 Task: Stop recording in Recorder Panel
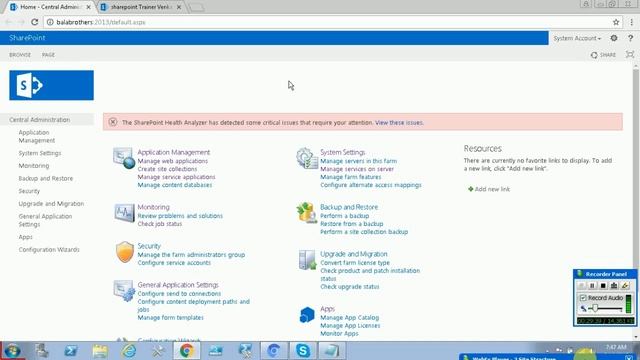click(x=603, y=286)
